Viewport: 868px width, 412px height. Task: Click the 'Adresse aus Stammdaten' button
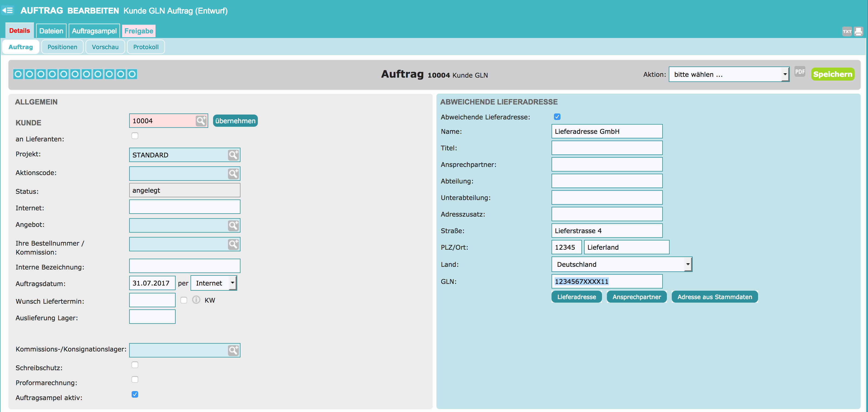[714, 297]
